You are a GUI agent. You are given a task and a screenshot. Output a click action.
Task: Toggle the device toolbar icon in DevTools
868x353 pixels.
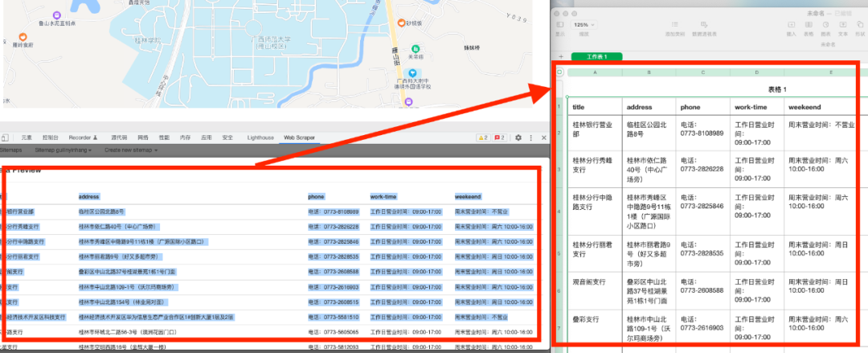[x=5, y=138]
